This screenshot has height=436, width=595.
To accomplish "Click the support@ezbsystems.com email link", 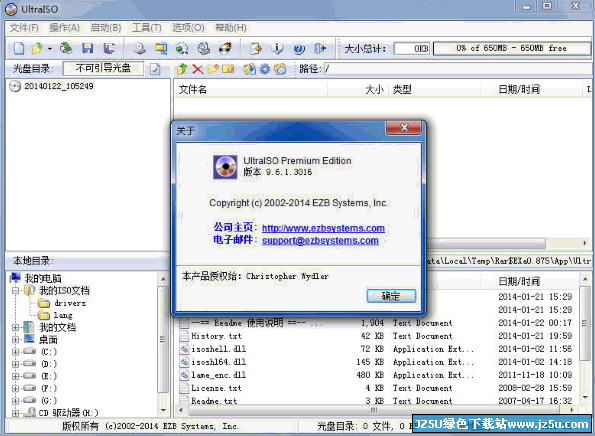I will [320, 241].
